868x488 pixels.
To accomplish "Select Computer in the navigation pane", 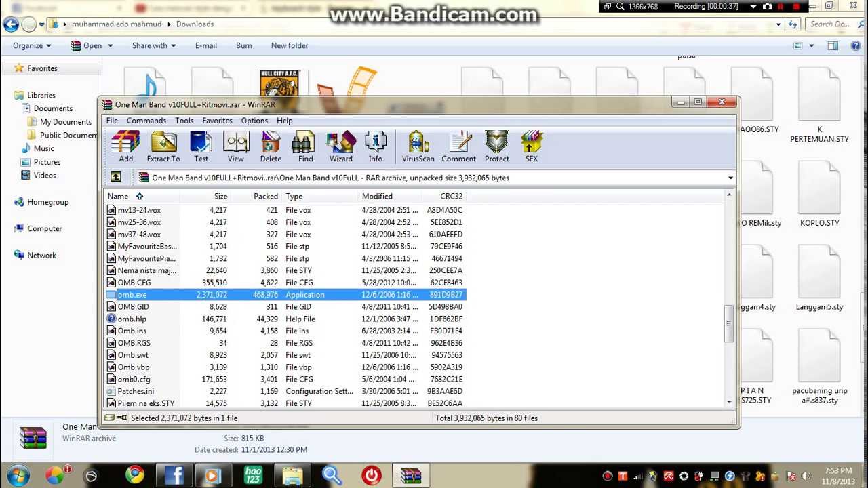I will (x=45, y=229).
